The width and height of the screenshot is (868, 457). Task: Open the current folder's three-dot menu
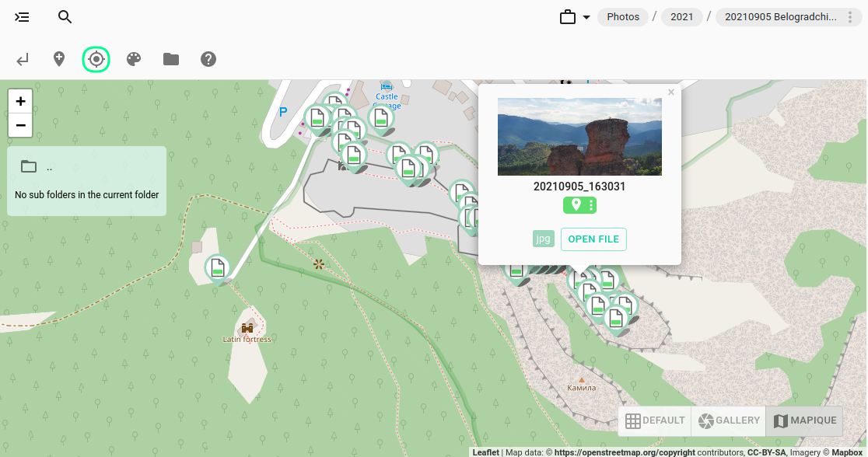pos(849,17)
